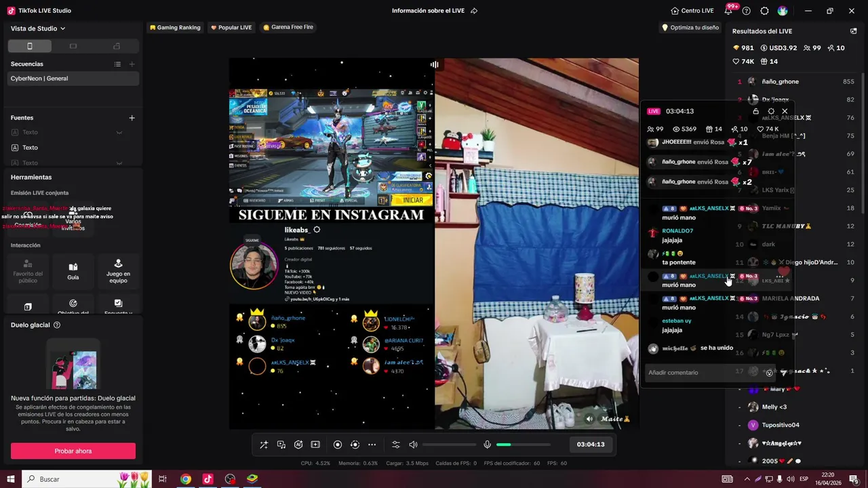Viewport: 868px width, 488px height.
Task: Open Duelo glacial help icon
Action: (57, 325)
